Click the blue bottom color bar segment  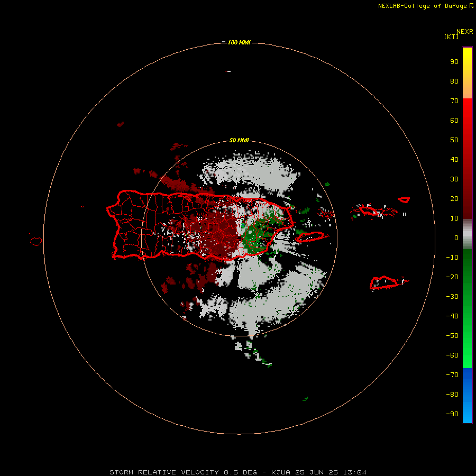click(x=467, y=395)
